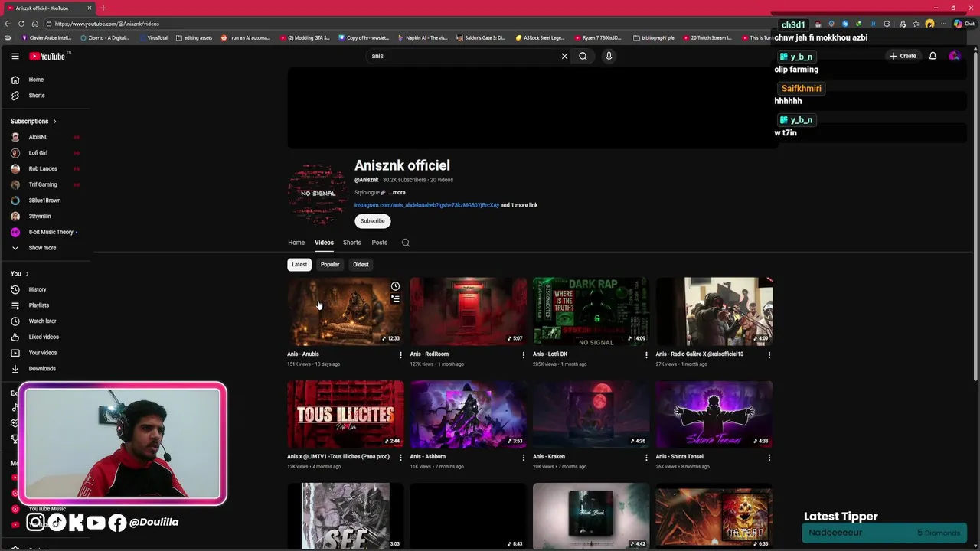Switch to channel Home tab
Screen dimensions: 980x551
coord(296,243)
